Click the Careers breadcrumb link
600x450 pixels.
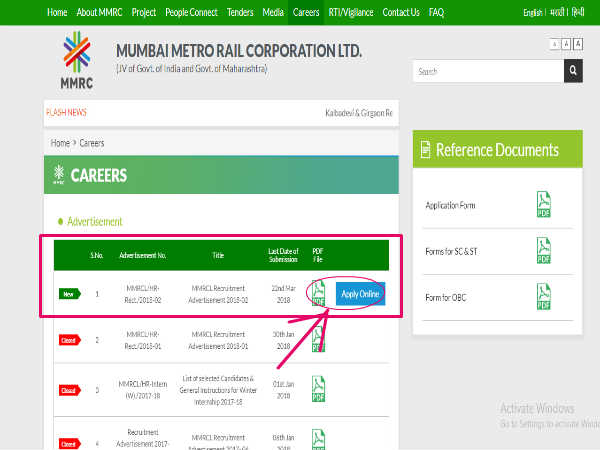(92, 143)
